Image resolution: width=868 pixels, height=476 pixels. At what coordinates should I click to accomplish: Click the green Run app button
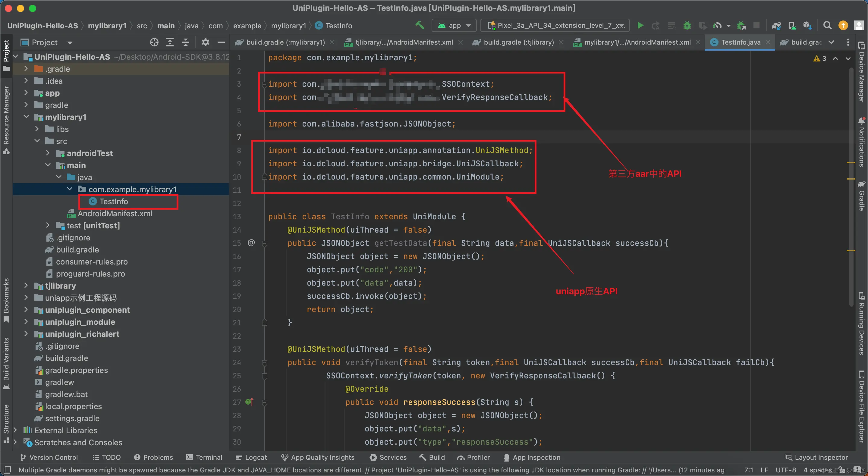pyautogui.click(x=640, y=26)
